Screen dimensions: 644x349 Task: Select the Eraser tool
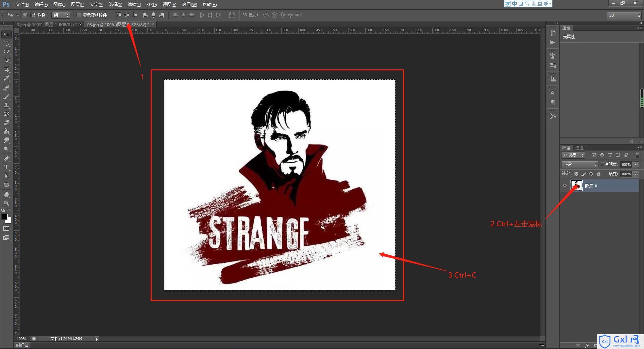point(6,123)
